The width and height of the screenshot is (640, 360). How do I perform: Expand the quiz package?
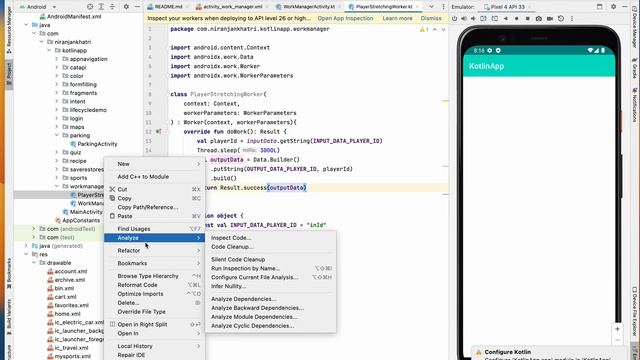click(x=57, y=152)
